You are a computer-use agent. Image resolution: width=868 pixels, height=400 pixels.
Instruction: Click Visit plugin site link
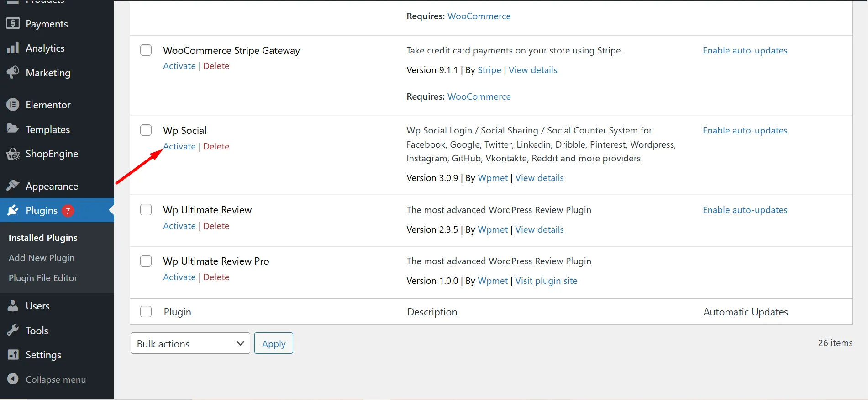tap(546, 281)
